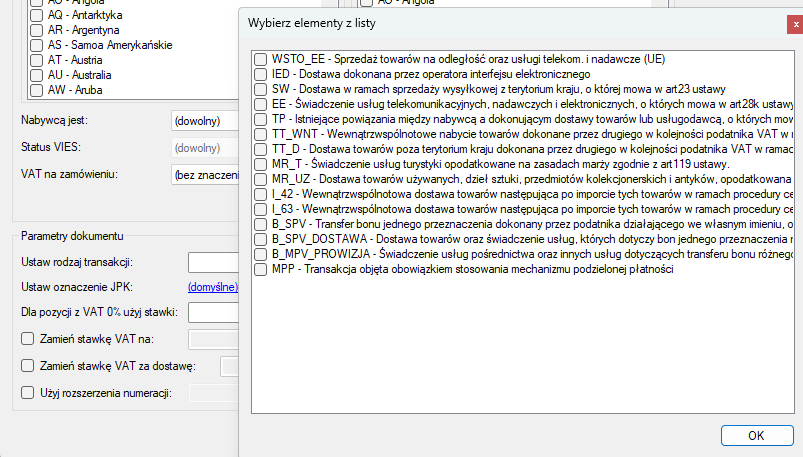The width and height of the screenshot is (803, 457).
Task: Click the '(domyślne)' link for JPK marking
Action: click(213, 287)
